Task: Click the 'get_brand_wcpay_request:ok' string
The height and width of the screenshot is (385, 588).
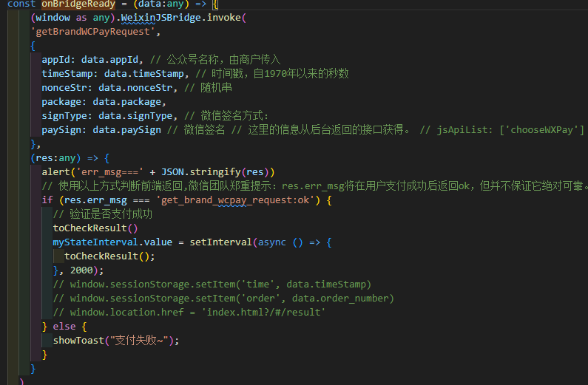Action: point(235,200)
